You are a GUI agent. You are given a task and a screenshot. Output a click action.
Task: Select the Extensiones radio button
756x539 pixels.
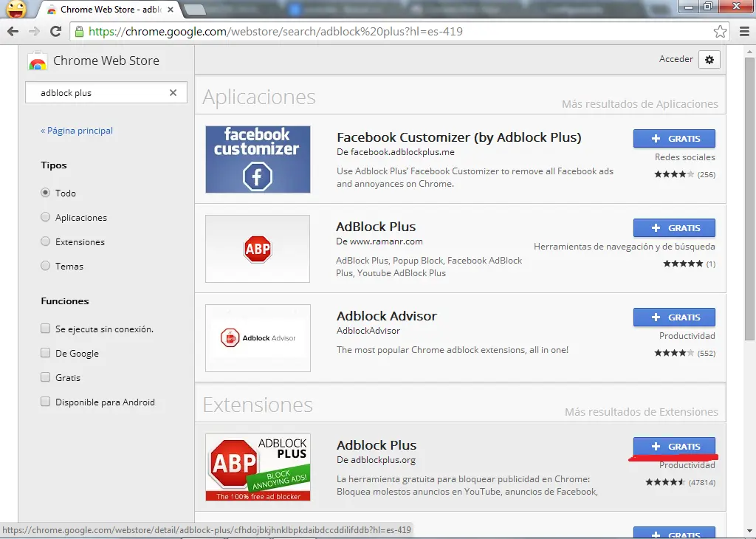45,241
